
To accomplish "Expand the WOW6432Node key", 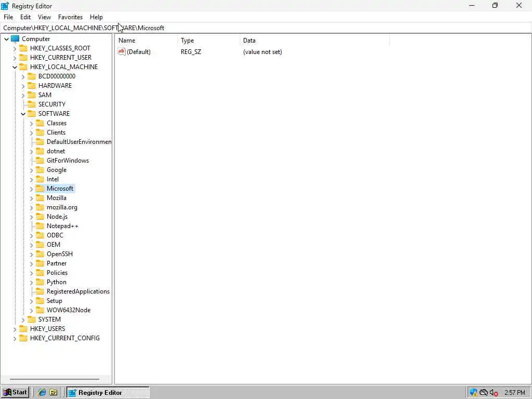I will pos(31,311).
